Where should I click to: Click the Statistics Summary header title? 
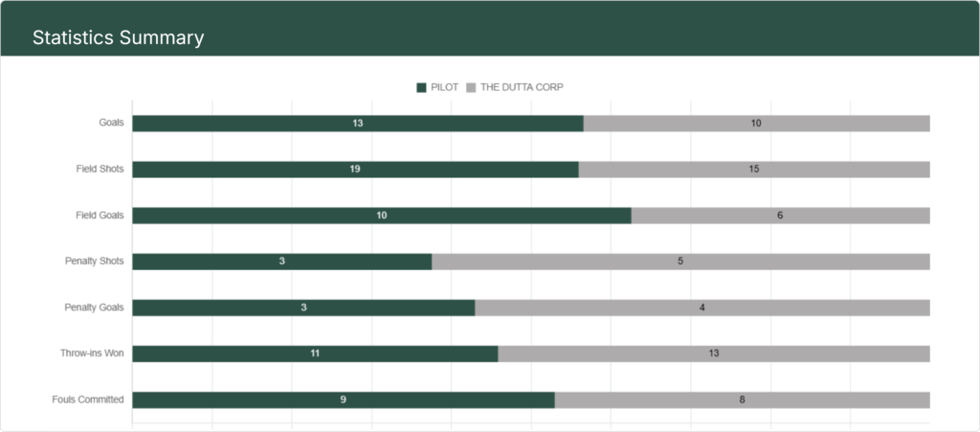coord(118,38)
